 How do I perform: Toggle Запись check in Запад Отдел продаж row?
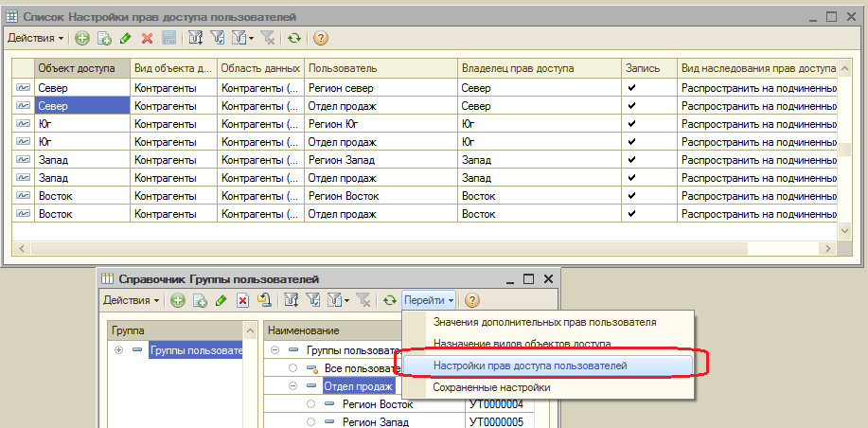point(631,178)
